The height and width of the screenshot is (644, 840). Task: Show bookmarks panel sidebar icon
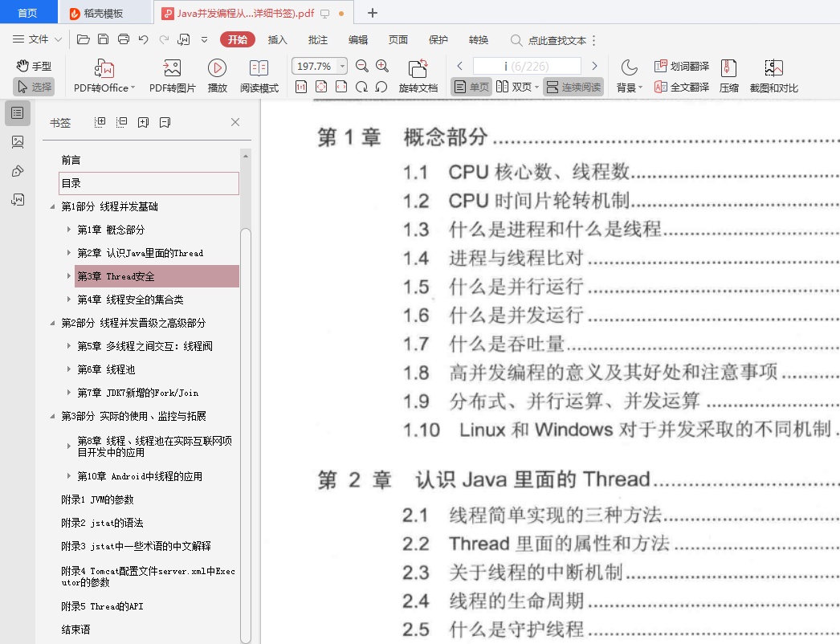click(x=18, y=113)
